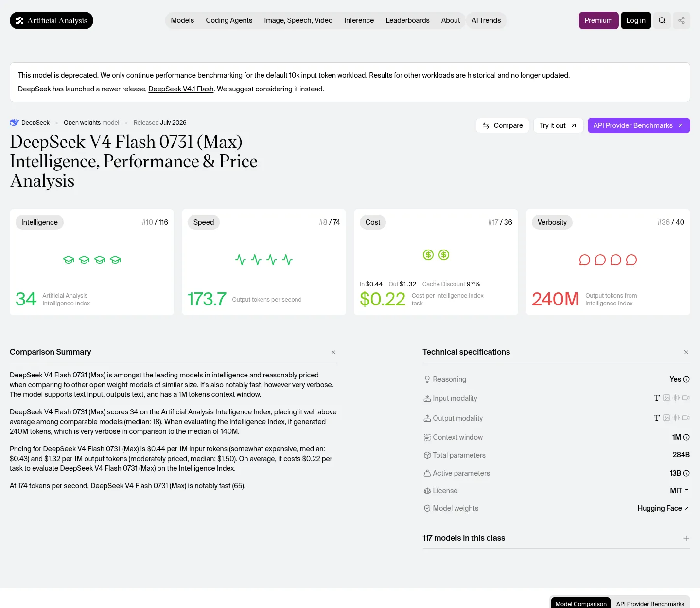
Task: Open the Inference menu
Action: click(359, 20)
